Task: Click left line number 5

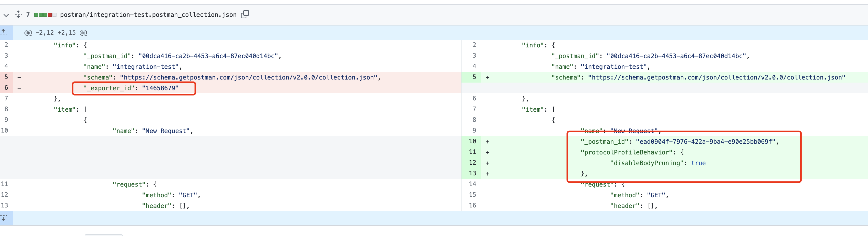Action: pos(6,77)
